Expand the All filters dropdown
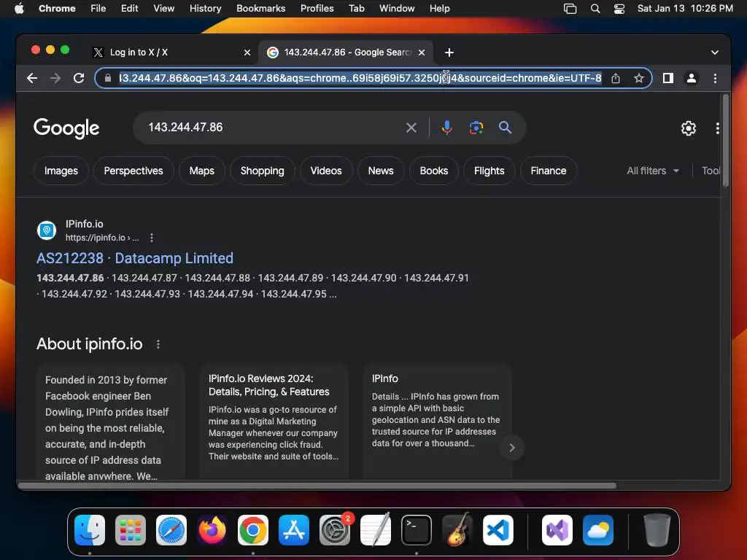This screenshot has height=560, width=747. (x=653, y=171)
